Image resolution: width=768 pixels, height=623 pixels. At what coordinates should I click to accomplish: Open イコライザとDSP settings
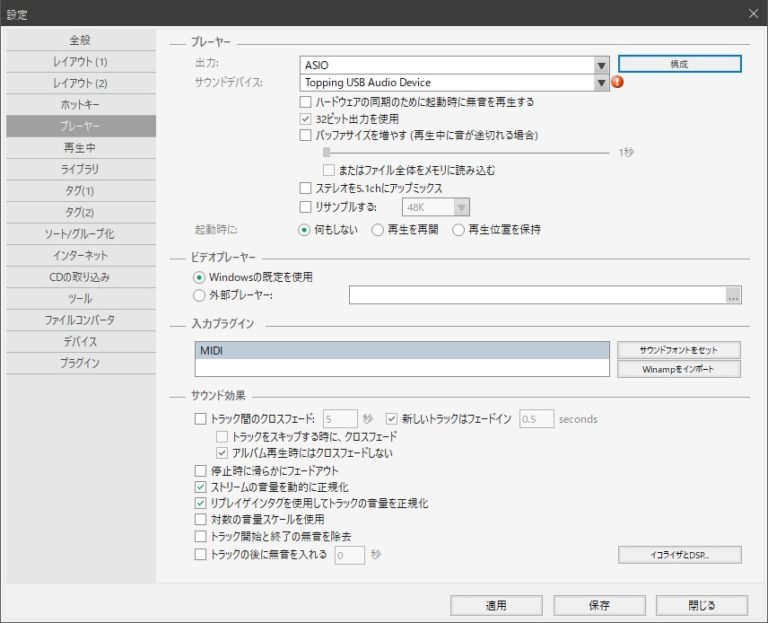tap(679, 554)
